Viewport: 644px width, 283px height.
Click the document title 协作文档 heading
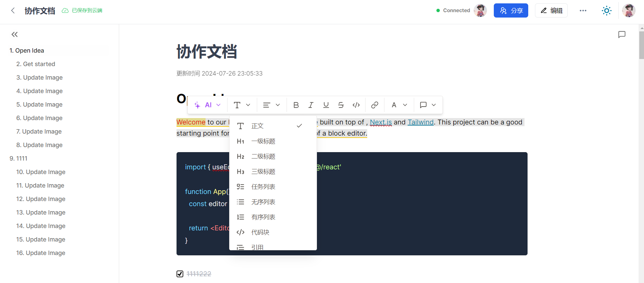[207, 52]
